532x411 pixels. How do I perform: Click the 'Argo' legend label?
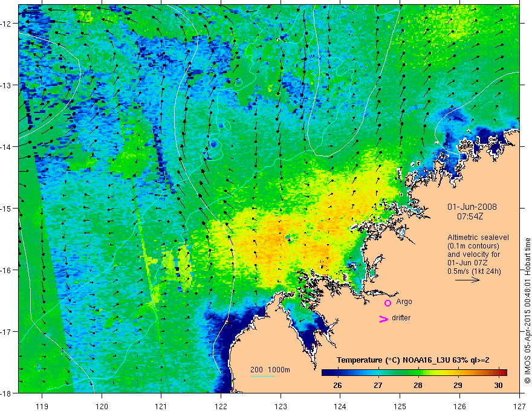(x=404, y=302)
